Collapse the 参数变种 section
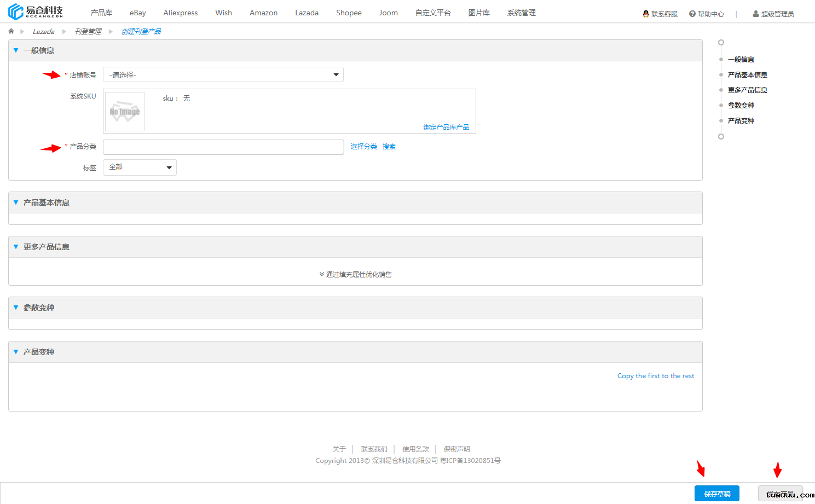815x504 pixels. pyautogui.click(x=16, y=308)
